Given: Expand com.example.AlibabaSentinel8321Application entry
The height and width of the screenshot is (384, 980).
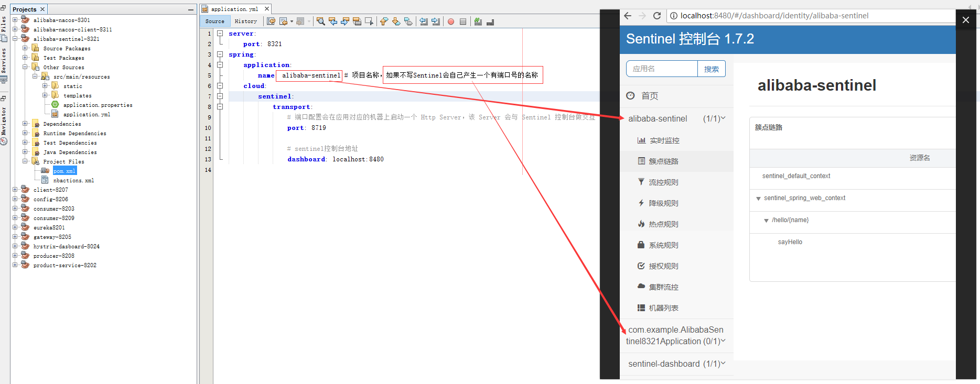Looking at the screenshot, I should [676, 335].
